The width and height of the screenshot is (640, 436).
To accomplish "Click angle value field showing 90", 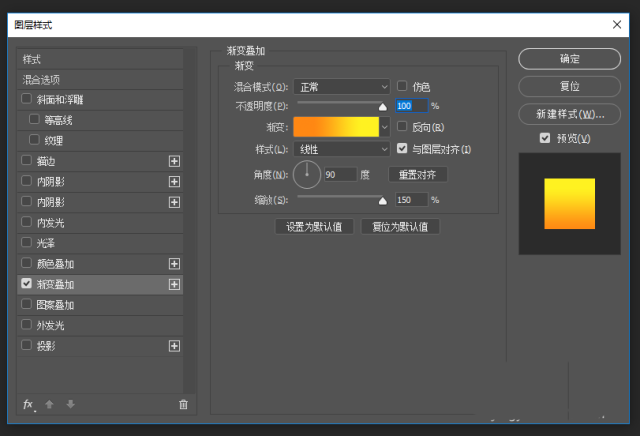I will click(340, 175).
